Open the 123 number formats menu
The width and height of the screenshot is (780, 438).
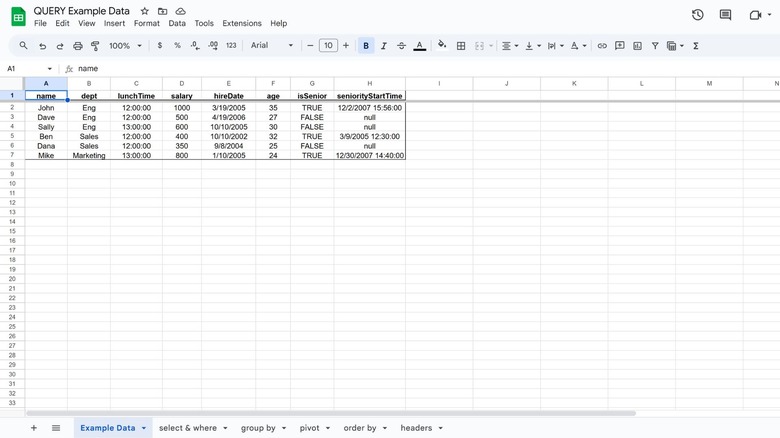pos(231,45)
